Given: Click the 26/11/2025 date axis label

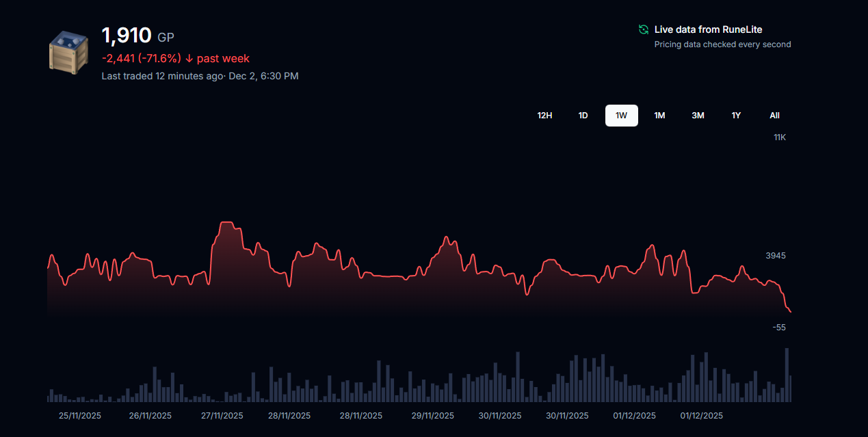Looking at the screenshot, I should click(x=150, y=415).
